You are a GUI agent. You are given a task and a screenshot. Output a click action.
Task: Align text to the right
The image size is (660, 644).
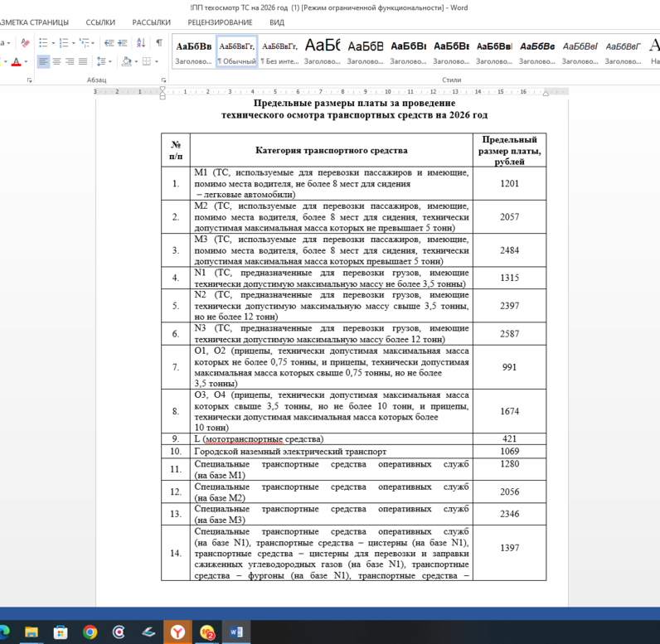[x=69, y=61]
